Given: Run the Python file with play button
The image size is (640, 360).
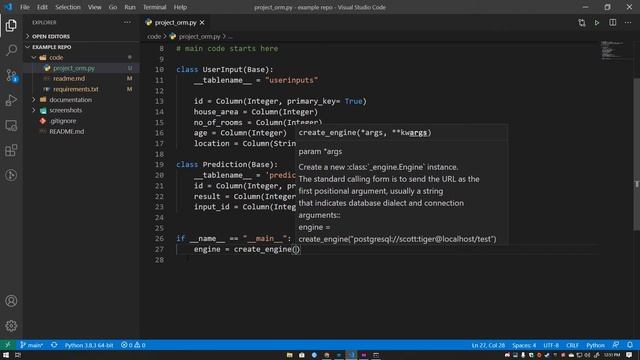Looking at the screenshot, I should click(x=597, y=23).
